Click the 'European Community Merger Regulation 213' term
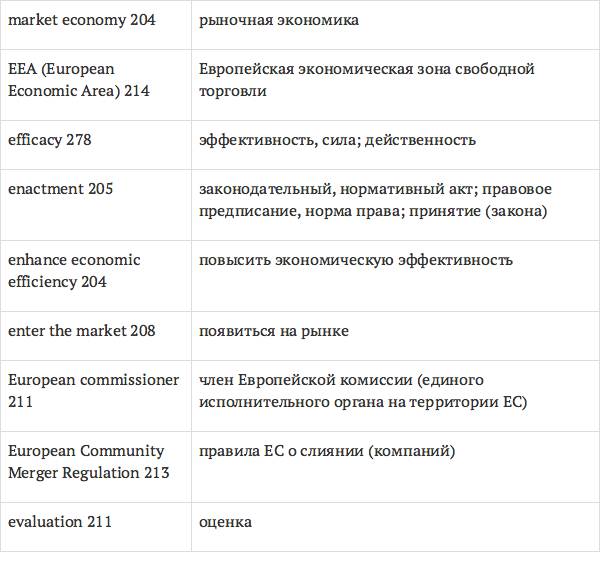 (88, 462)
